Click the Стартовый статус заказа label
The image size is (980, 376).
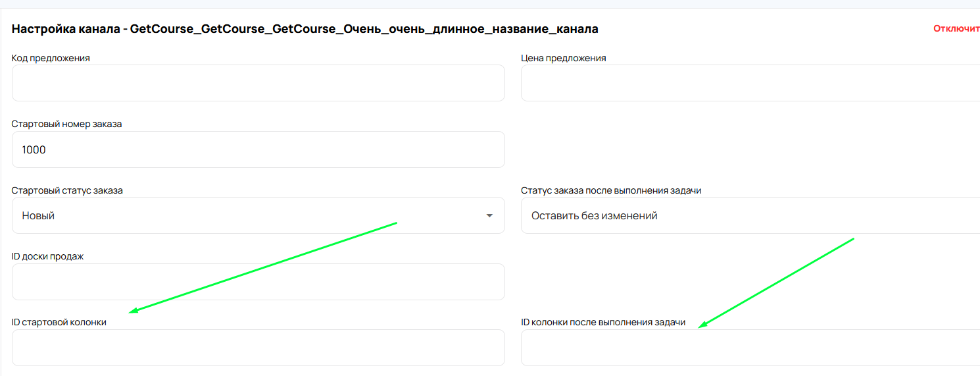click(67, 190)
